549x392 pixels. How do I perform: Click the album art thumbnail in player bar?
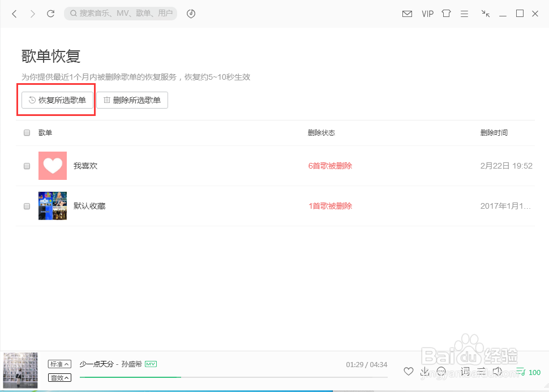[20, 370]
